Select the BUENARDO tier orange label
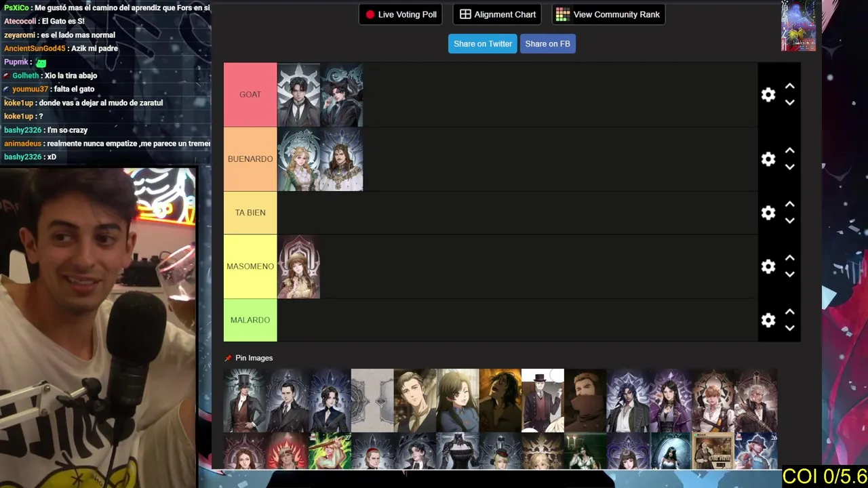Screen dimensions: 868x488 point(250,159)
